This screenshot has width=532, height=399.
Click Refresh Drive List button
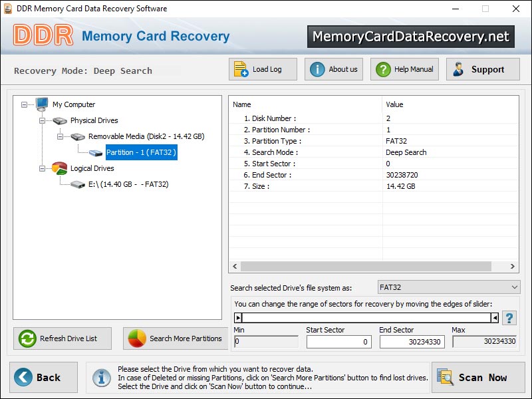pyautogui.click(x=62, y=338)
